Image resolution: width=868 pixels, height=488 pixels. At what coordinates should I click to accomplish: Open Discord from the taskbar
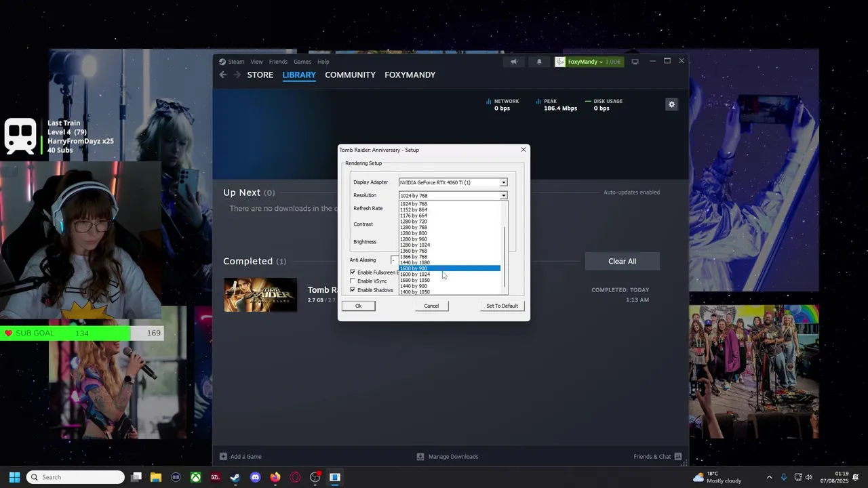click(255, 477)
